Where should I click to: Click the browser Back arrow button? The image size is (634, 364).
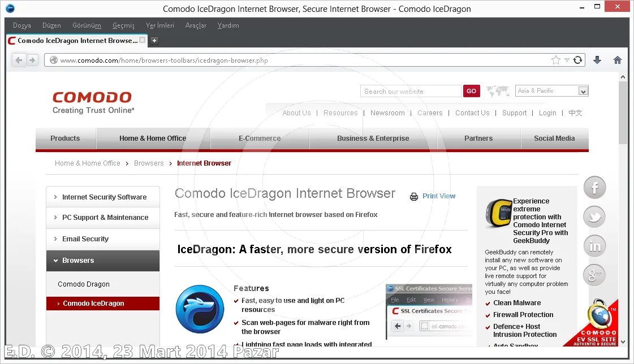point(19,60)
